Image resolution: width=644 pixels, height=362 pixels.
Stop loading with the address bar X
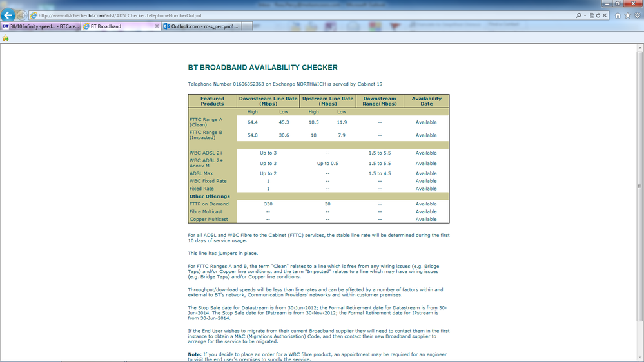(x=605, y=15)
